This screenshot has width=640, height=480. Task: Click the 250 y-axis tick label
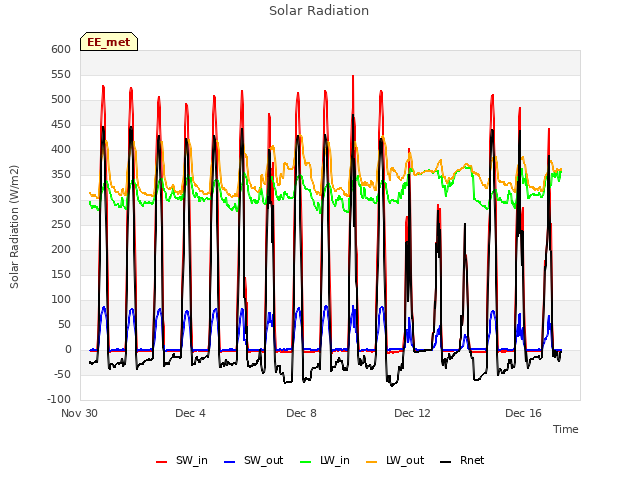coord(61,225)
